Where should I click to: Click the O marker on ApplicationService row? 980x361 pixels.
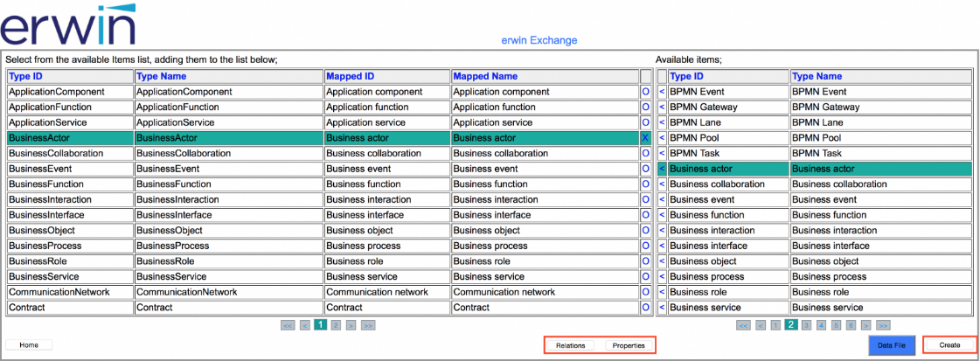click(x=646, y=122)
